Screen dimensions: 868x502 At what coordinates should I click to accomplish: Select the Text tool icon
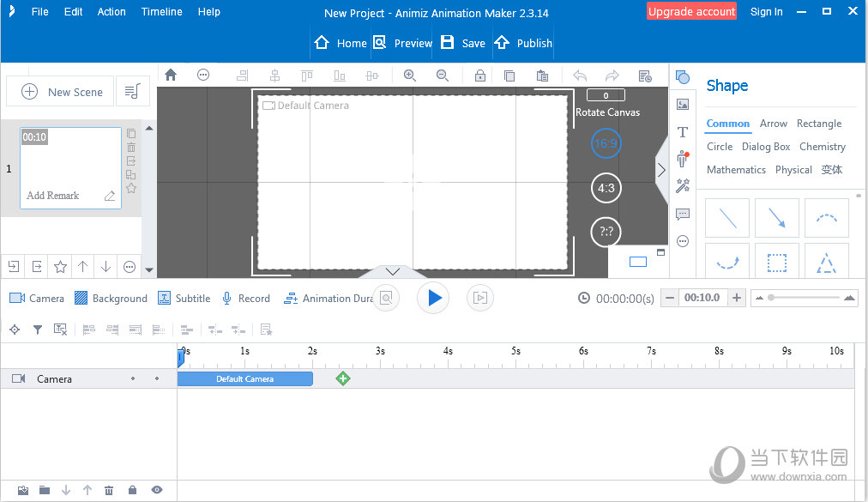683,132
